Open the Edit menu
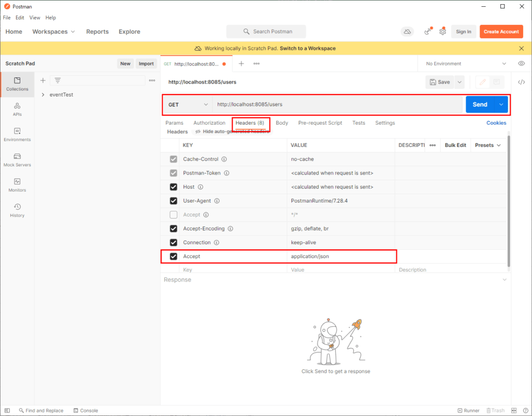The image size is (532, 416). 20,18
